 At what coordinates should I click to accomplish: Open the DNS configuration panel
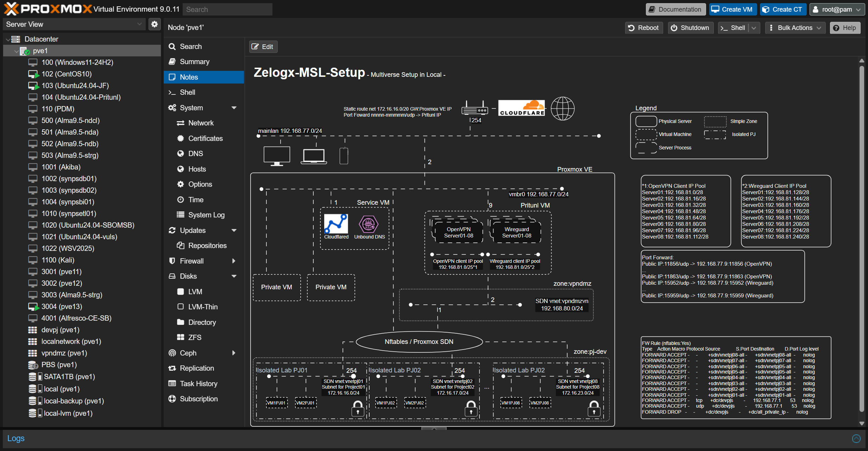click(x=195, y=153)
